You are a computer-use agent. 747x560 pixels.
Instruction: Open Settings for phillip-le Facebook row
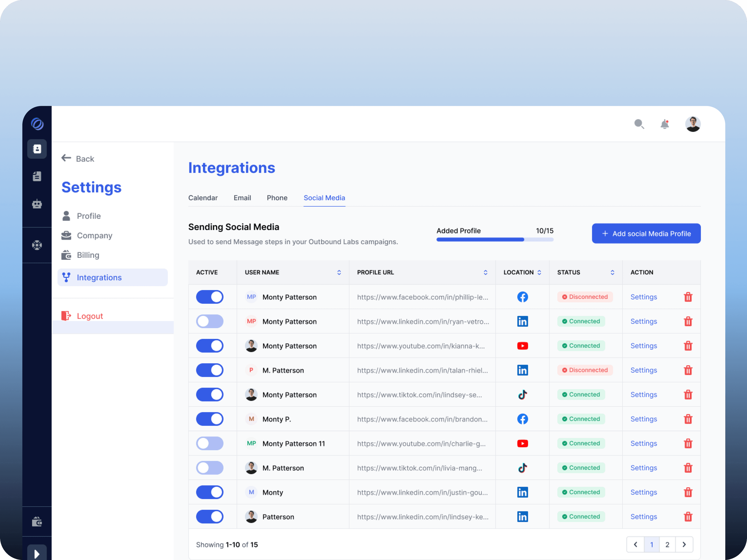coord(644,297)
